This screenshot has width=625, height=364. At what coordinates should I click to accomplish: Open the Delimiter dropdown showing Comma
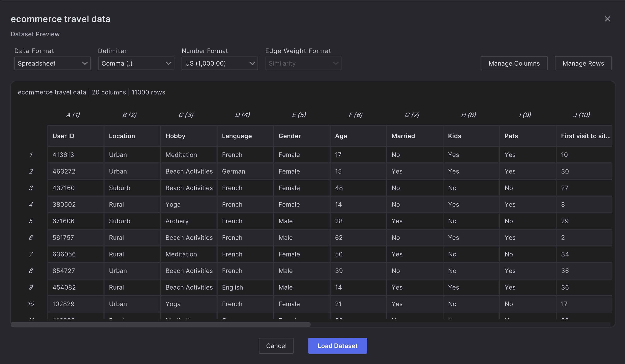[x=136, y=63]
